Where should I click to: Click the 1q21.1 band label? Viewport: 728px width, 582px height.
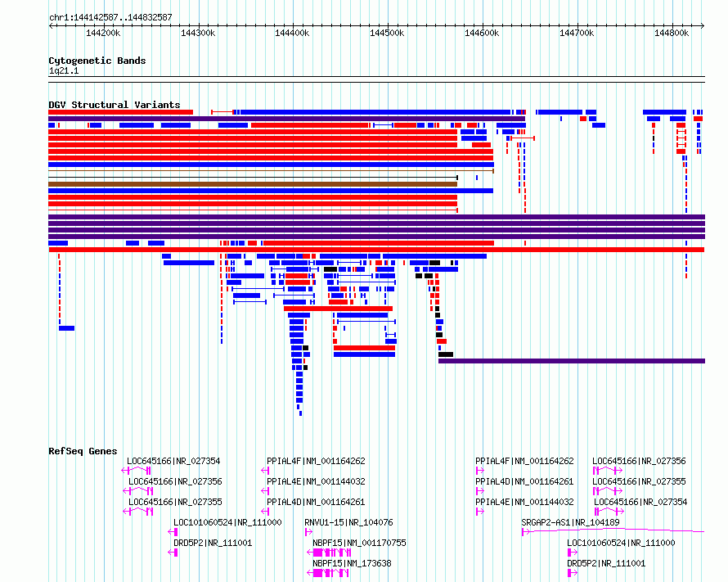click(64, 70)
